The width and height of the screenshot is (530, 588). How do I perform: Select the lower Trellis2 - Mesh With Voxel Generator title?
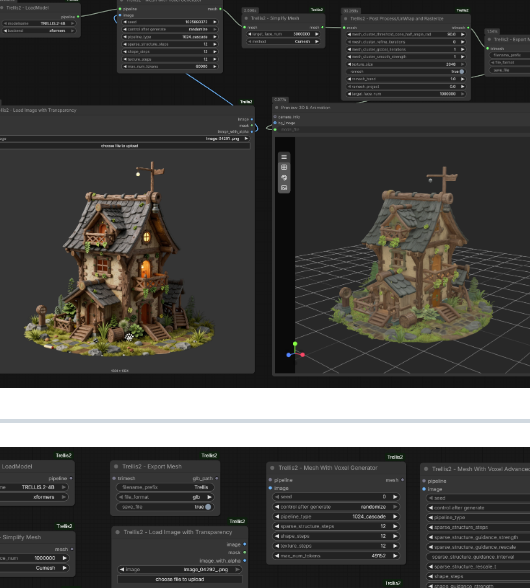coord(328,468)
